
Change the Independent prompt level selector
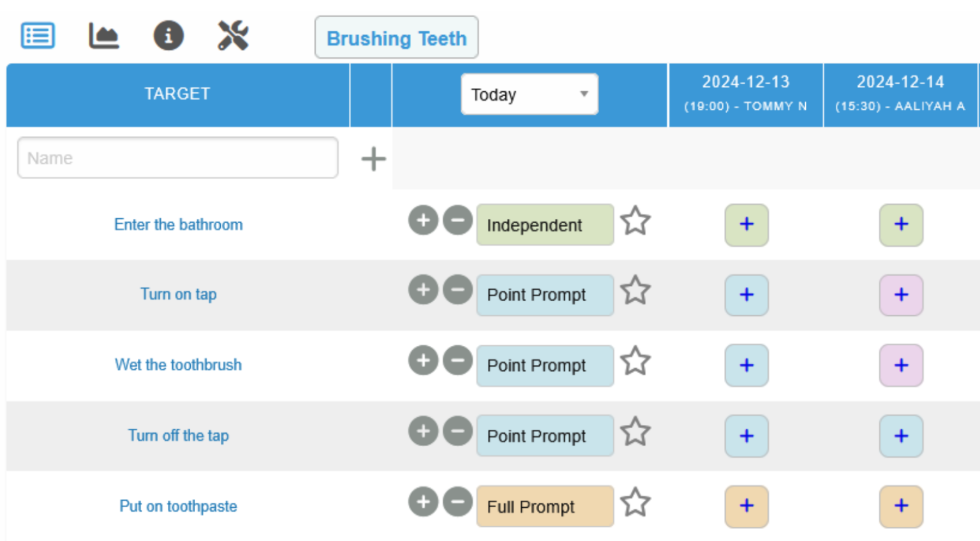544,225
